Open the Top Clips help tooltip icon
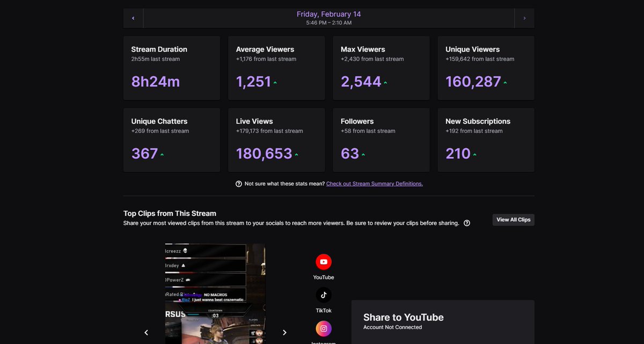This screenshot has height=344, width=644. click(x=466, y=223)
